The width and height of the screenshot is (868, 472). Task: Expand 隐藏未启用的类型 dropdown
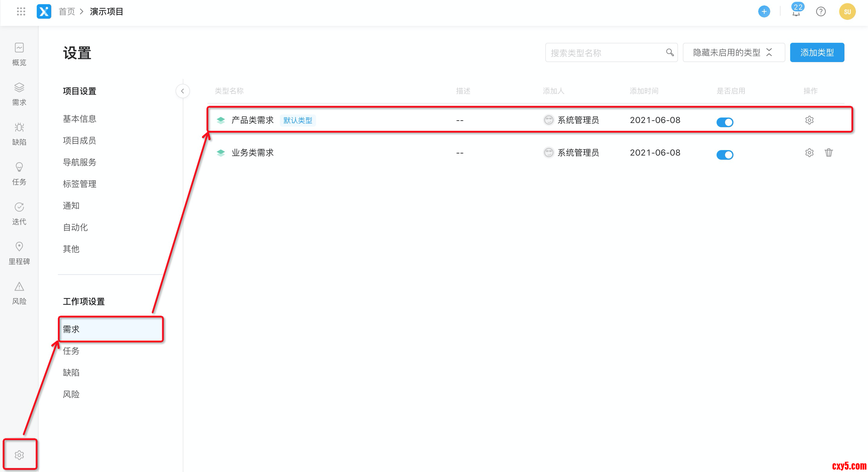pyautogui.click(x=733, y=52)
